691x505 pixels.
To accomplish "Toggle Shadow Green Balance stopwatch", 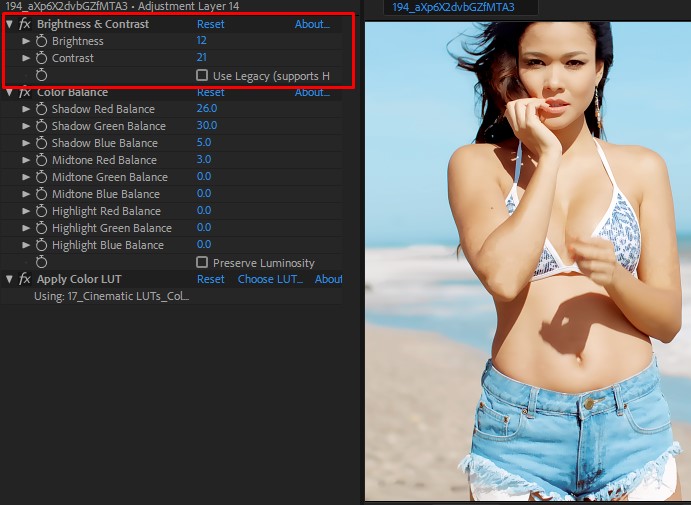I will 41,126.
